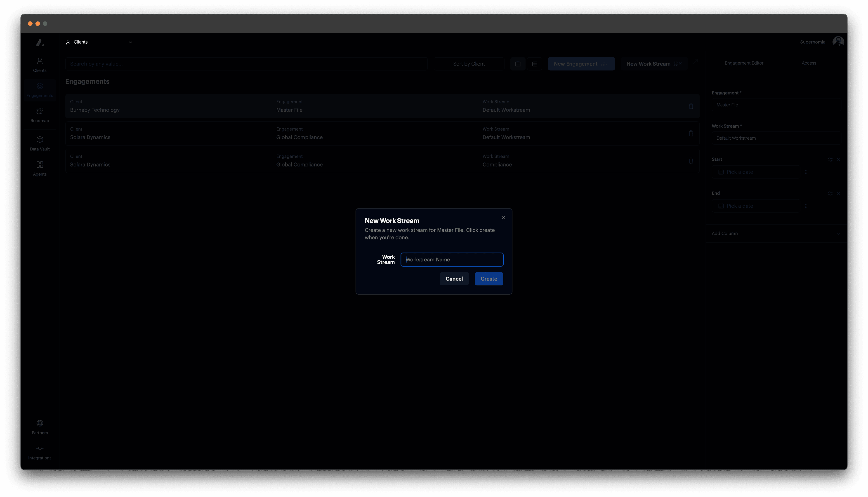The height and width of the screenshot is (497, 868).
Task: Switch to the Access tab
Action: pos(809,63)
